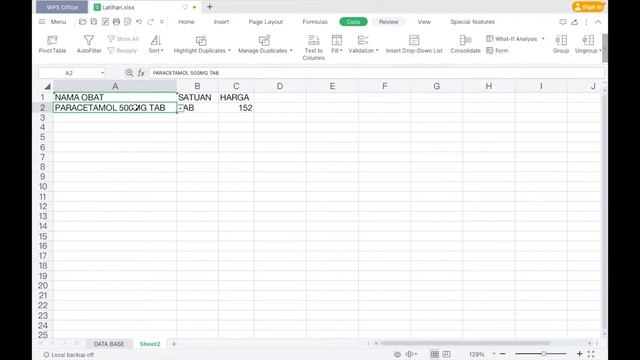
Task: Open the Menu button
Action: 53,22
